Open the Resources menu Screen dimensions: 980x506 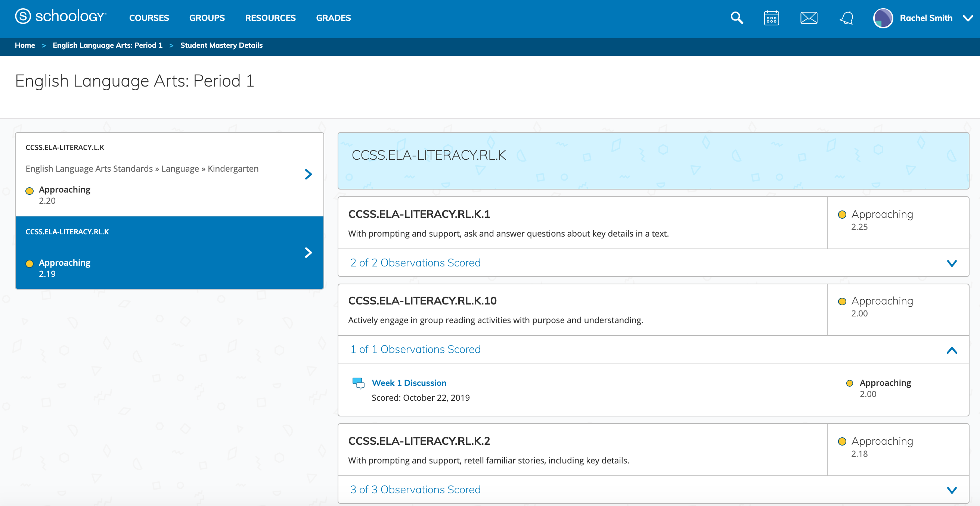pyautogui.click(x=270, y=18)
